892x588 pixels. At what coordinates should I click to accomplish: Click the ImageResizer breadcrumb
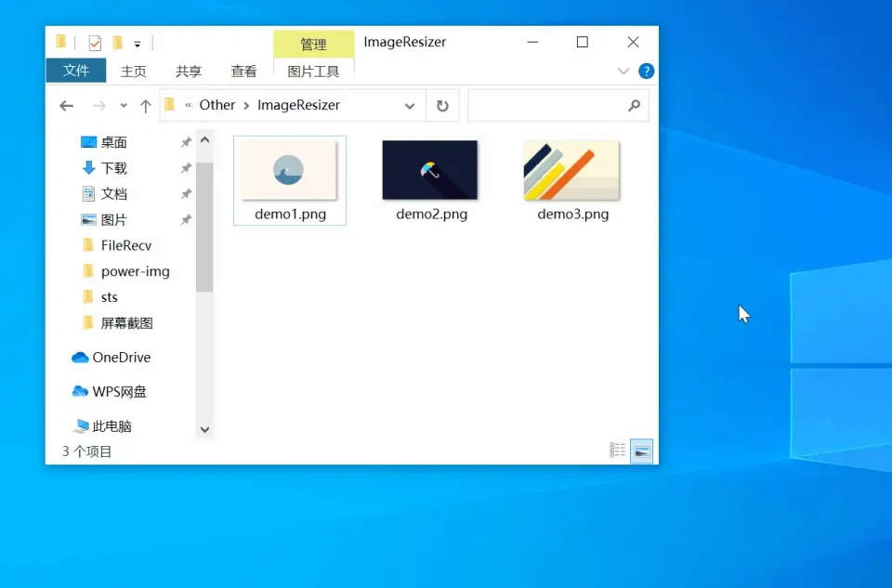pos(298,105)
